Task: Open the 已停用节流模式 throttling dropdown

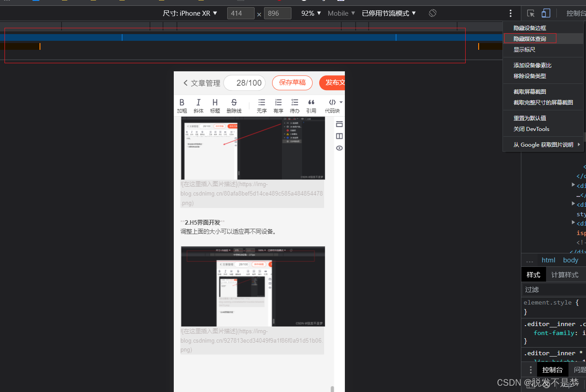Action: tap(389, 13)
